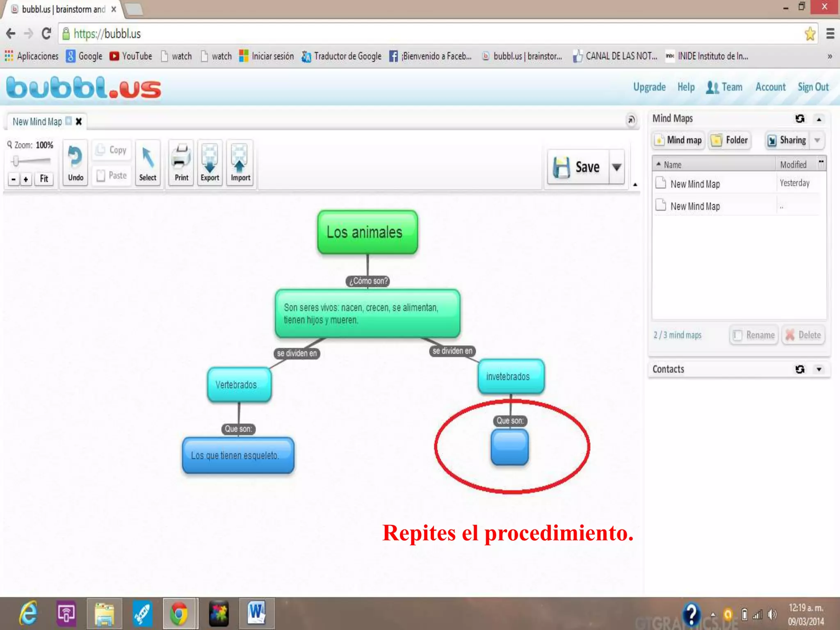Click the volume icon in system tray

[772, 614]
